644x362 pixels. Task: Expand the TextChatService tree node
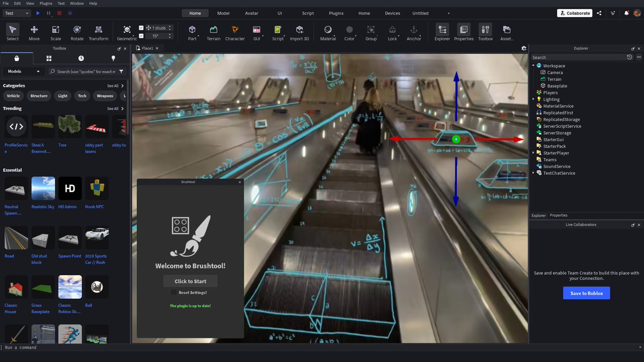(533, 173)
